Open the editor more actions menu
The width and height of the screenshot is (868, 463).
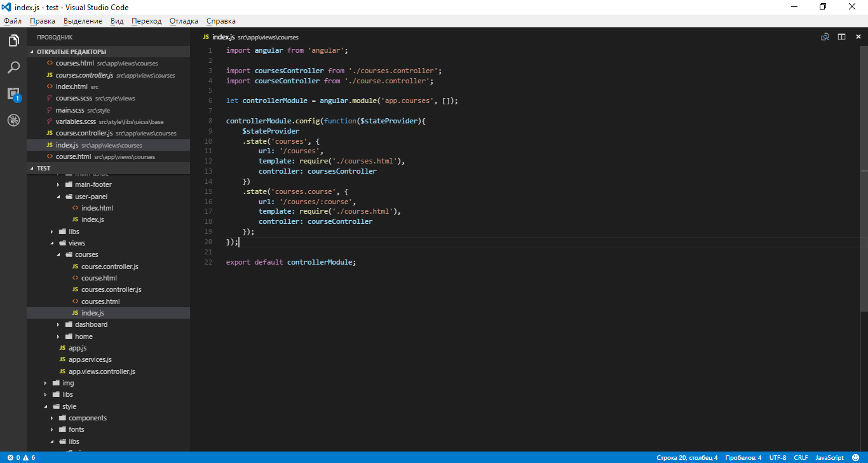coord(857,37)
